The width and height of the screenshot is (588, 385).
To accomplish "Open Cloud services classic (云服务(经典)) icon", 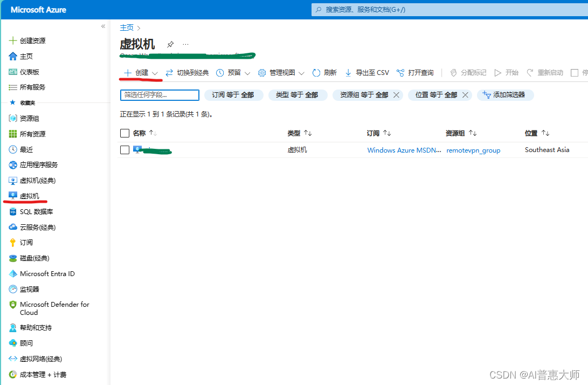I will click(13, 227).
